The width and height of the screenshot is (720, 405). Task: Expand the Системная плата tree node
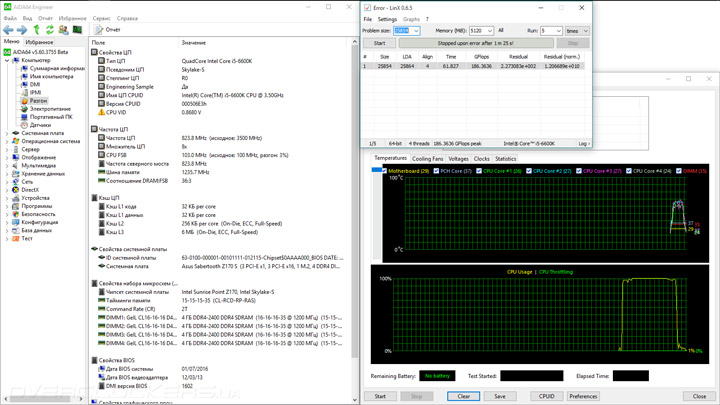(x=7, y=133)
